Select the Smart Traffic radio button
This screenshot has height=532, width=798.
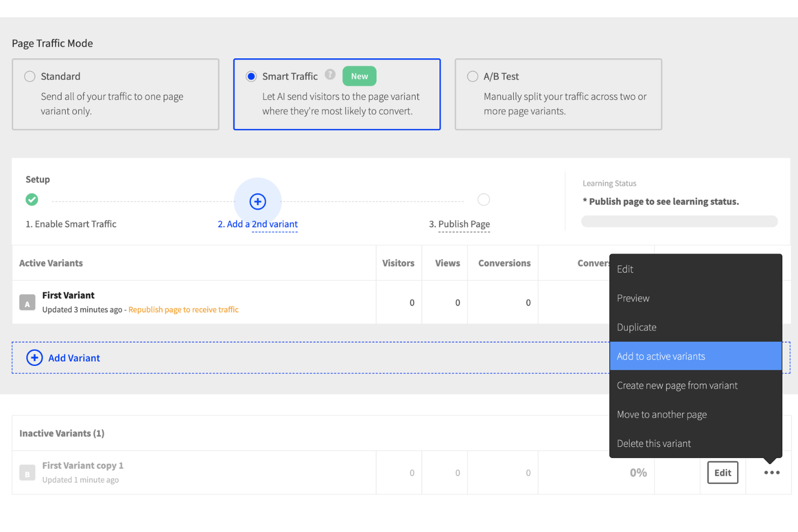(251, 76)
